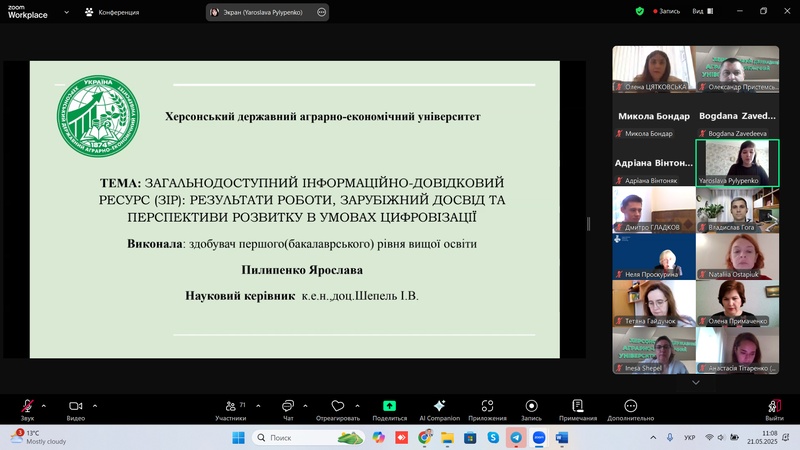Open Microsoft Store from the taskbar

(470, 438)
